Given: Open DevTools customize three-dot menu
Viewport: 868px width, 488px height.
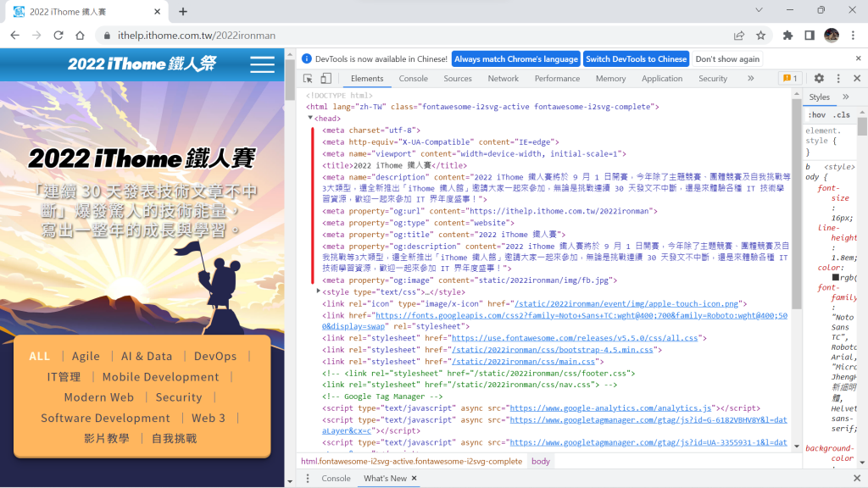Looking at the screenshot, I should coord(838,79).
